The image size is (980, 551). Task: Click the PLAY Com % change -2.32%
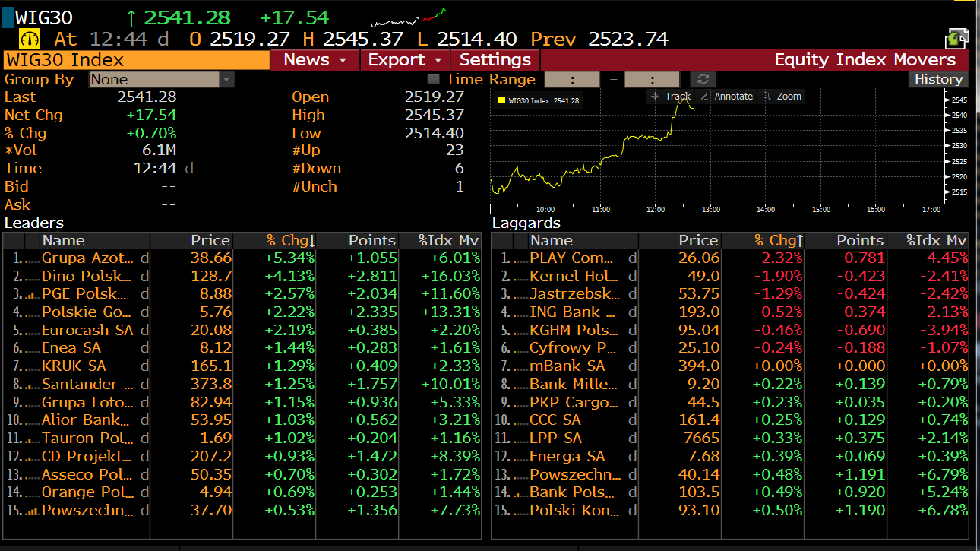click(x=777, y=258)
